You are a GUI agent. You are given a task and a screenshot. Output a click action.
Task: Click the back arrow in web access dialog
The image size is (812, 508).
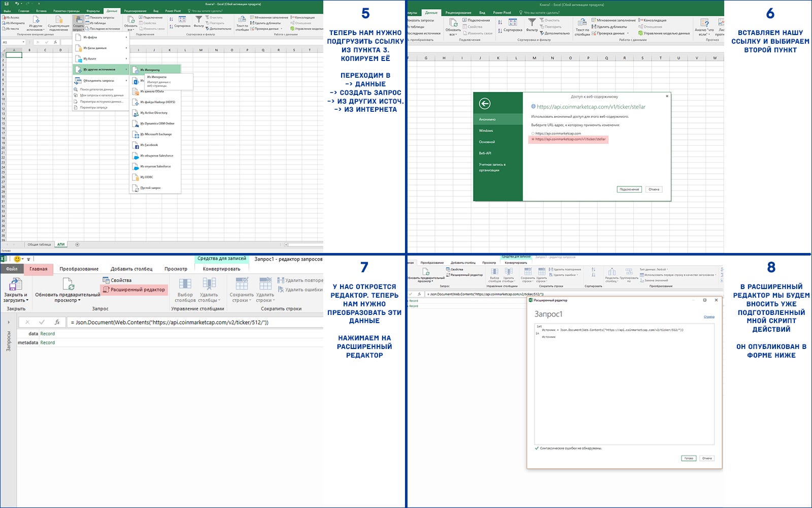485,104
